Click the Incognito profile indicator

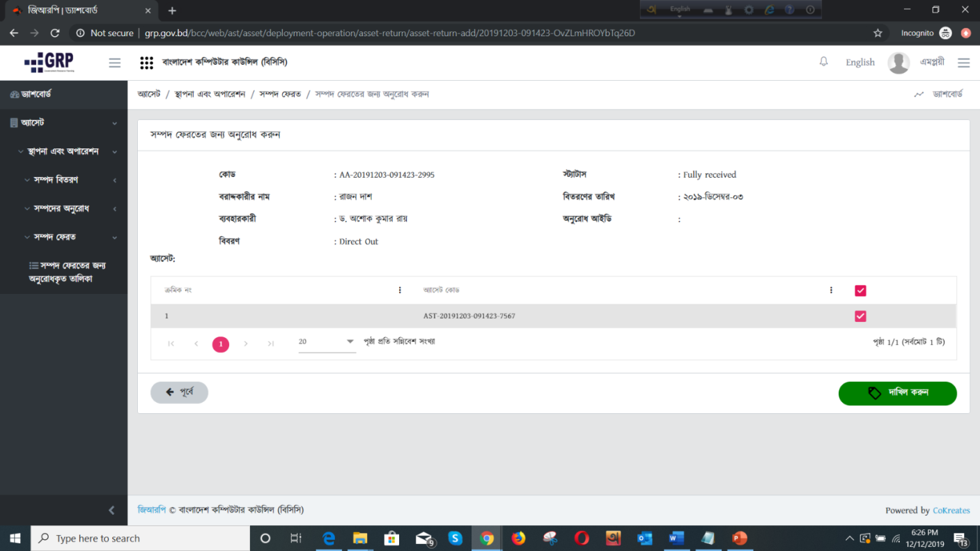(x=926, y=33)
